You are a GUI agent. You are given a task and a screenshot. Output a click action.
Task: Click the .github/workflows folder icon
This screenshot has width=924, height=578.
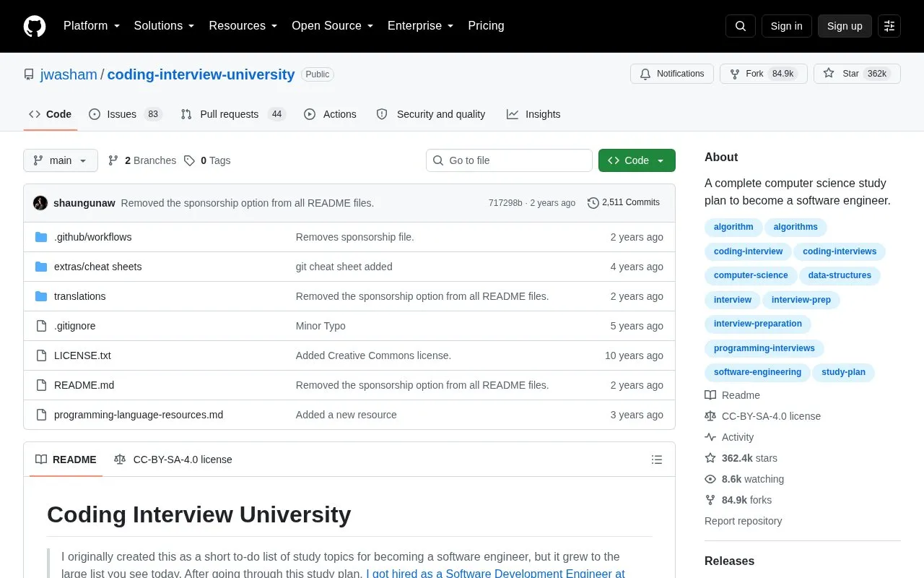(x=41, y=237)
